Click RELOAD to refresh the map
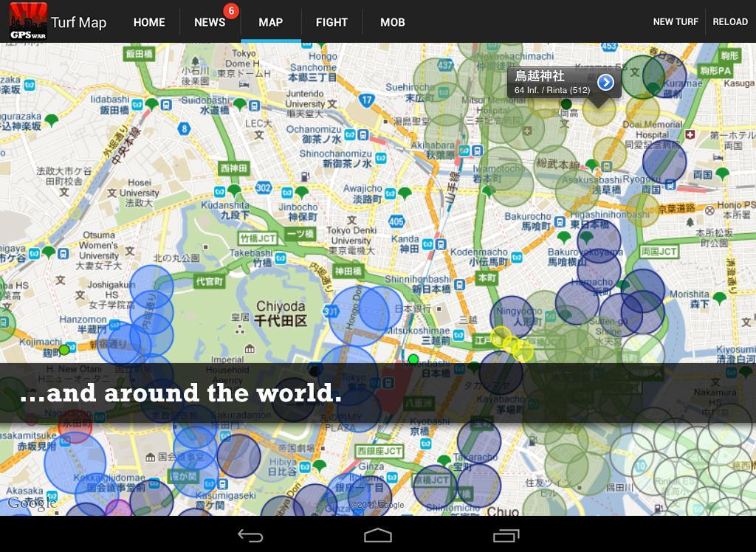756x552 pixels. point(729,21)
